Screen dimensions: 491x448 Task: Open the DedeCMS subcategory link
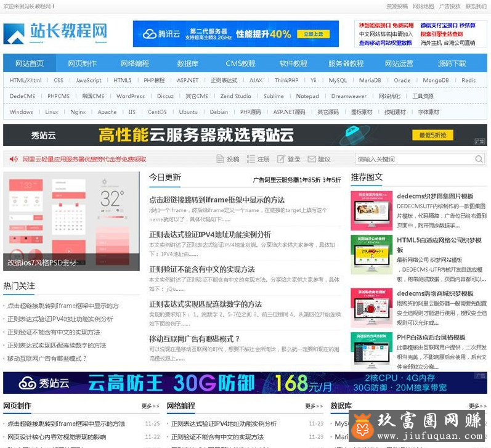point(22,96)
